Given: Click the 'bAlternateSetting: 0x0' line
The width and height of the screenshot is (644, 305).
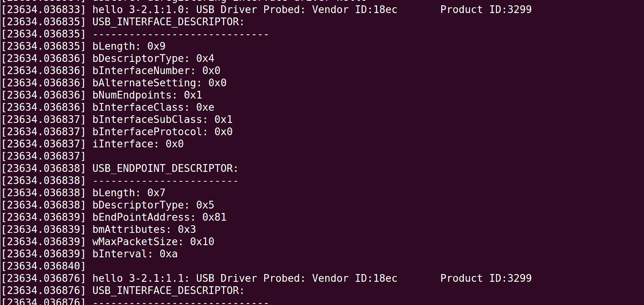Looking at the screenshot, I should pyautogui.click(x=159, y=83).
